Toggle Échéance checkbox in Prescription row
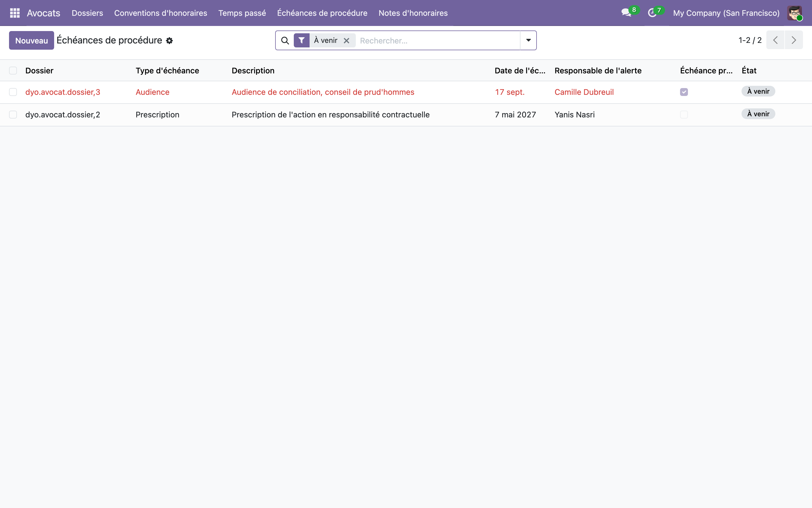Image resolution: width=812 pixels, height=508 pixels. (684, 115)
